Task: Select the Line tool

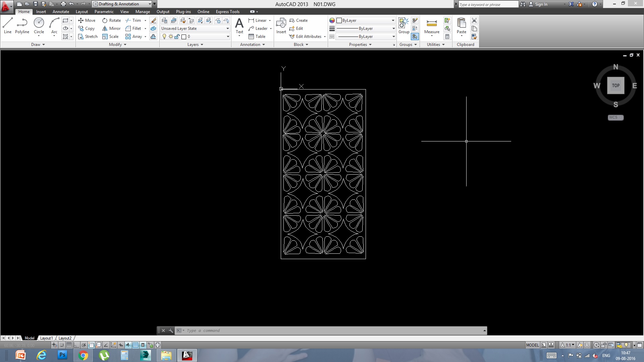Action: click(x=7, y=25)
